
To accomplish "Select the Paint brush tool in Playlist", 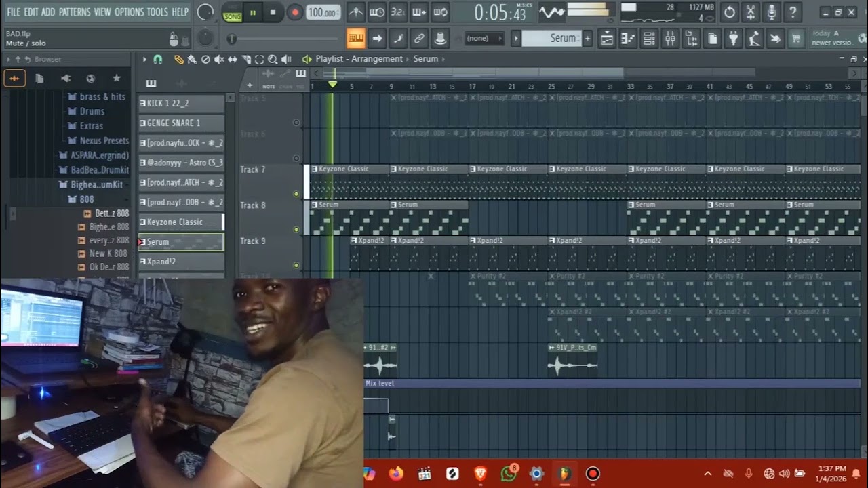I will pyautogui.click(x=192, y=60).
